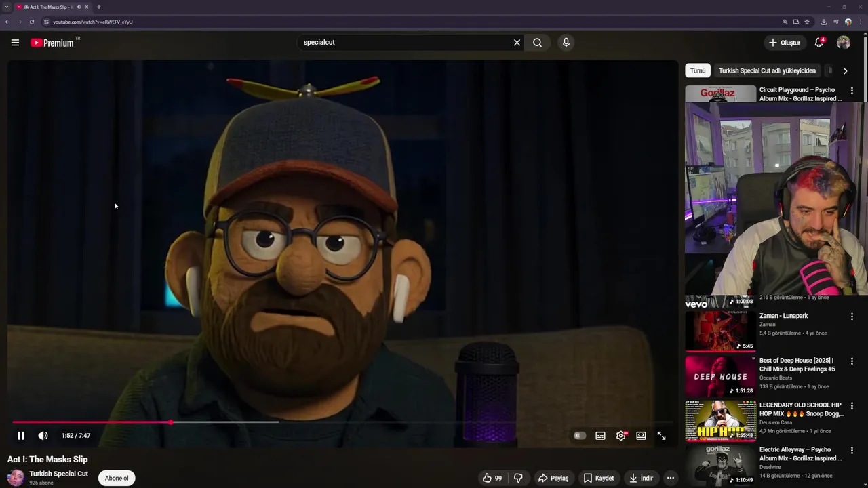
Task: Mute the video with the speaker icon
Action: [43, 436]
